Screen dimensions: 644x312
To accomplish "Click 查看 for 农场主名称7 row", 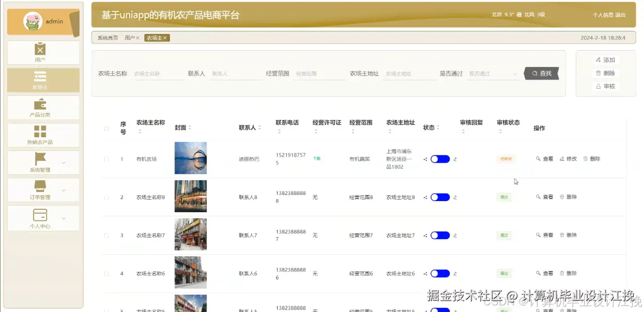I will pos(545,236).
